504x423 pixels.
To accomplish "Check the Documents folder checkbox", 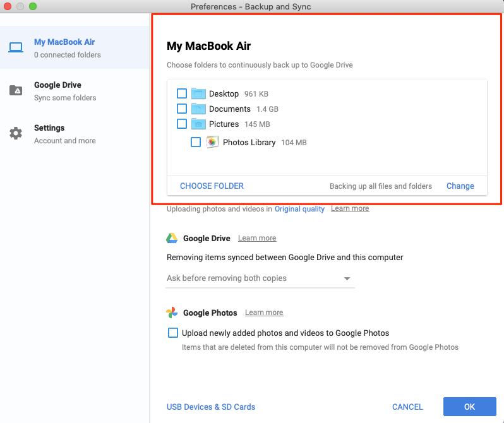I will (182, 109).
